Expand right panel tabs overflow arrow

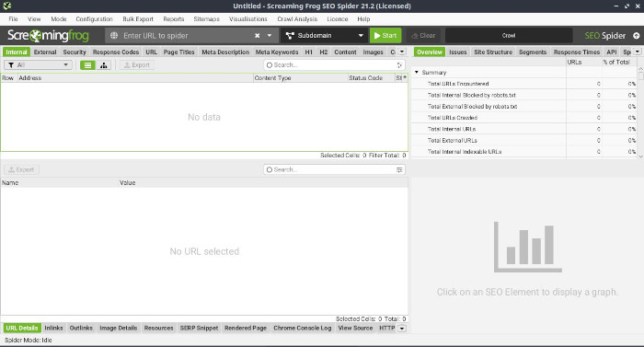coord(638,52)
